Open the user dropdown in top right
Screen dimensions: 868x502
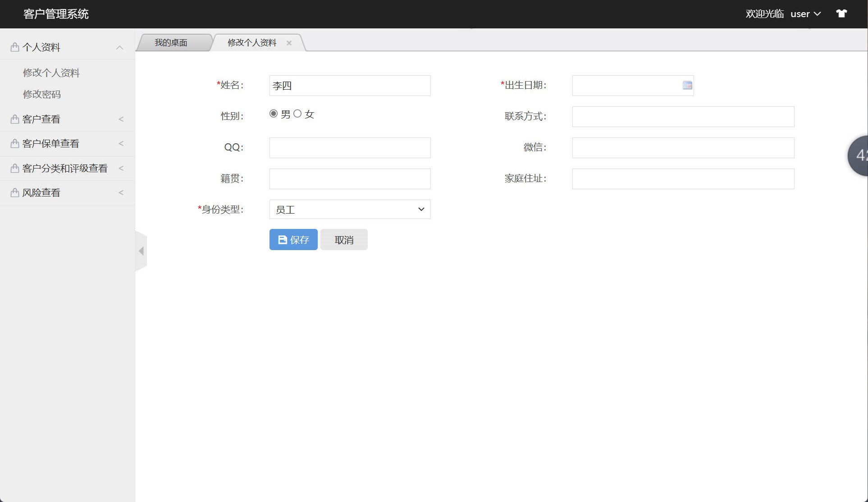coord(806,14)
